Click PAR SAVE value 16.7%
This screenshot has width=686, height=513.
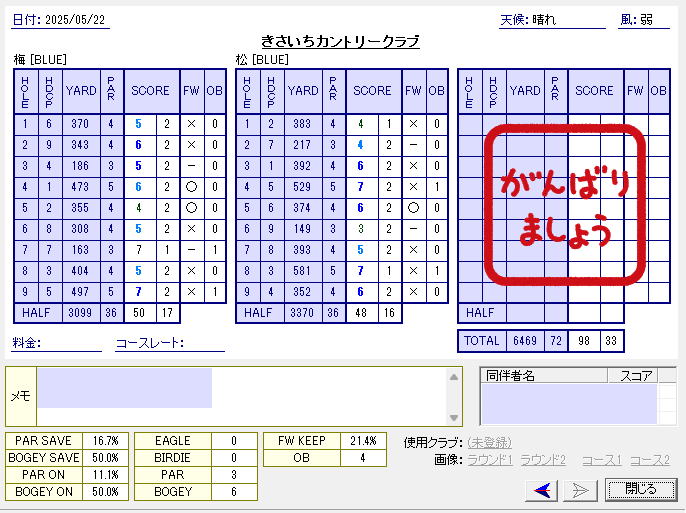point(105,441)
